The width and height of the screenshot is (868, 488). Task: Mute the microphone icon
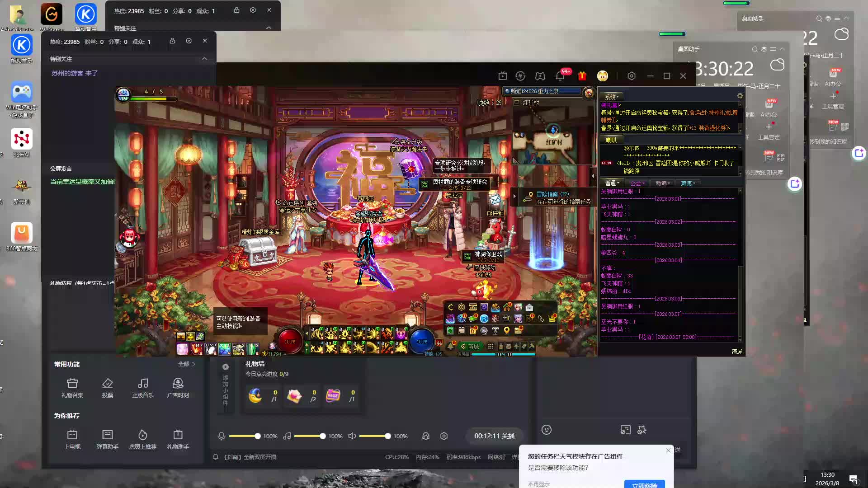click(x=222, y=436)
